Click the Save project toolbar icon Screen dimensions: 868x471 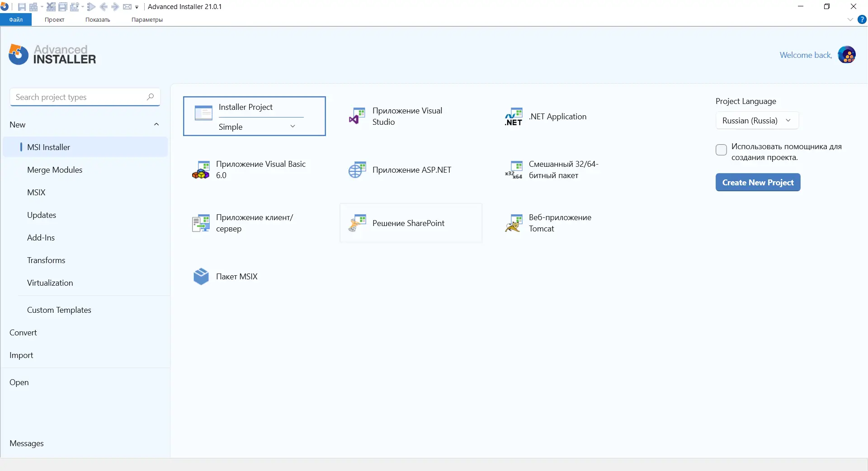tap(22, 6)
